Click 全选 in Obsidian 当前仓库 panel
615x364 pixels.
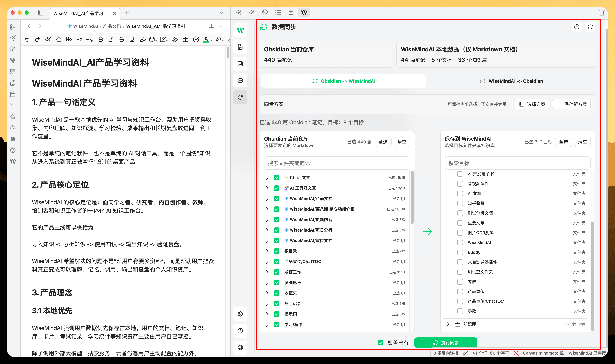tap(383, 142)
